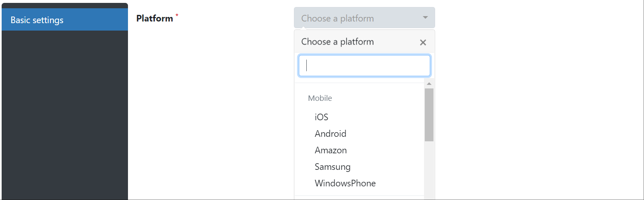Focus the platform search input field
Image resolution: width=644 pixels, height=200 pixels.
point(364,66)
